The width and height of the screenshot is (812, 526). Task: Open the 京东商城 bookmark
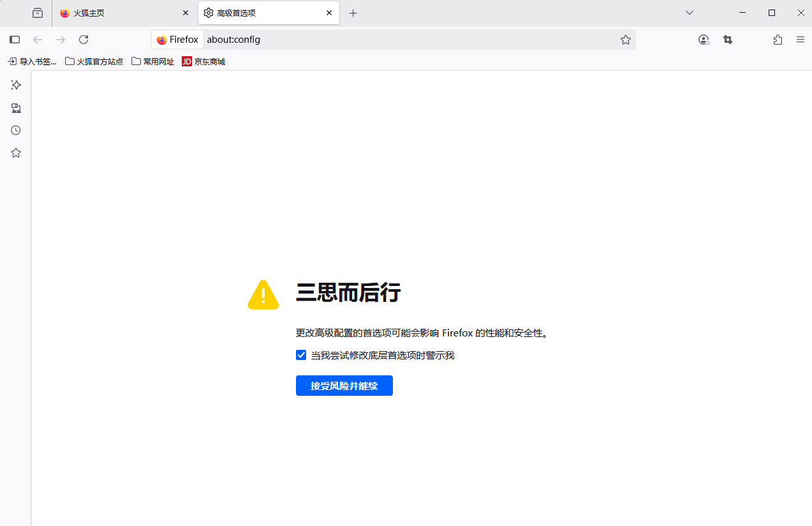[x=203, y=61]
